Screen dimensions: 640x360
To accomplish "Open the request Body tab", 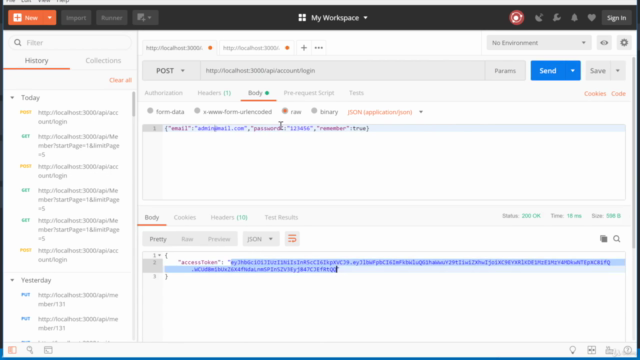I will (258, 93).
